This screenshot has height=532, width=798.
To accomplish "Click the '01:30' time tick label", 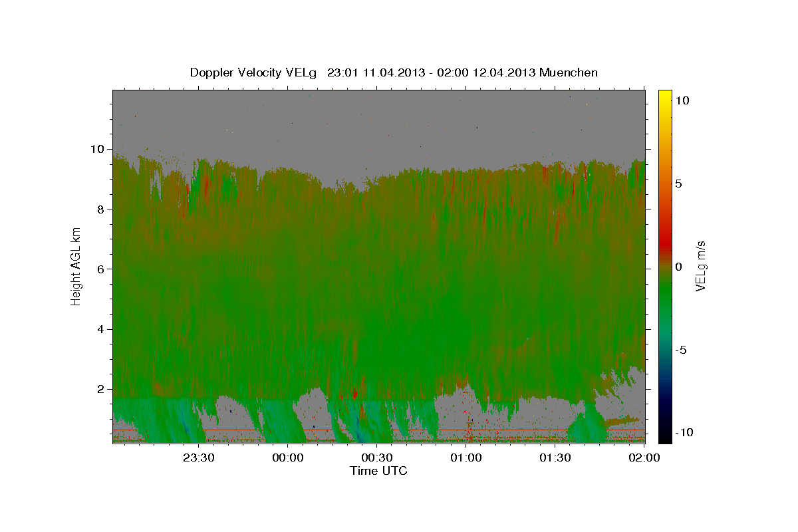I will (555, 458).
